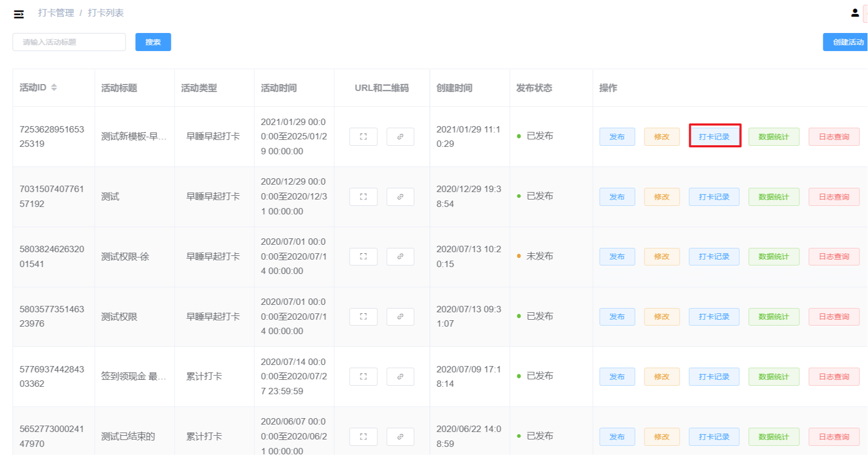Open 数据统计 for 测试权限 activity

(773, 317)
